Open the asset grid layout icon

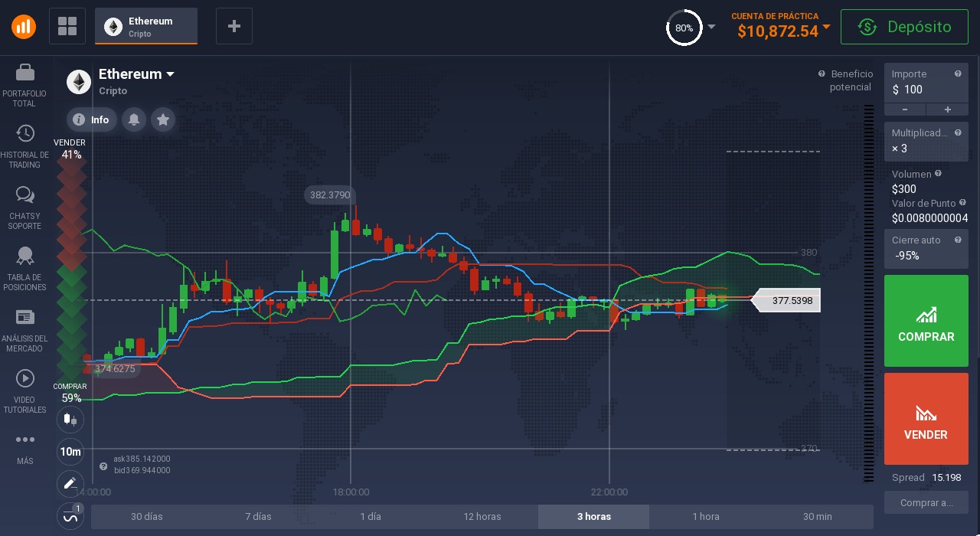point(67,26)
